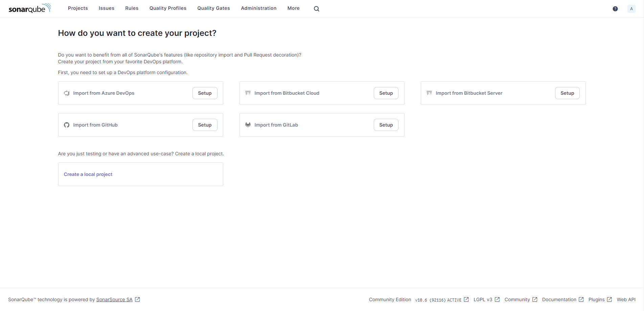Open the global search
The height and width of the screenshot is (311, 644).
[x=316, y=8]
